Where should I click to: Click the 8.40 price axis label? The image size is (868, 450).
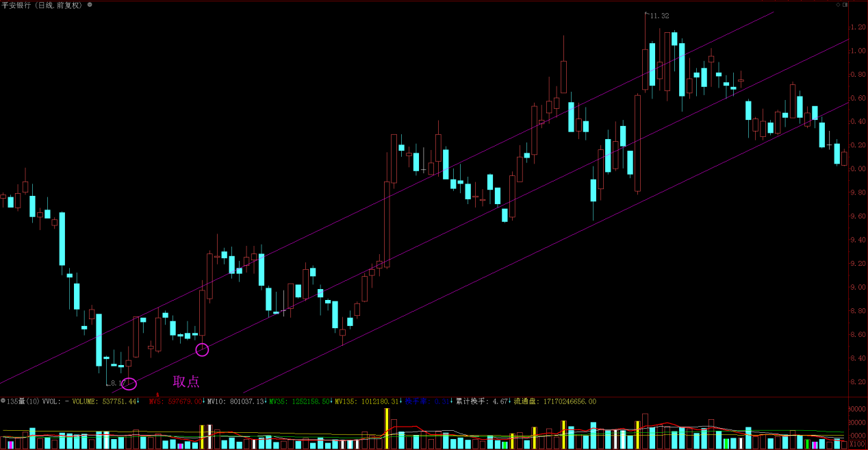[858, 358]
